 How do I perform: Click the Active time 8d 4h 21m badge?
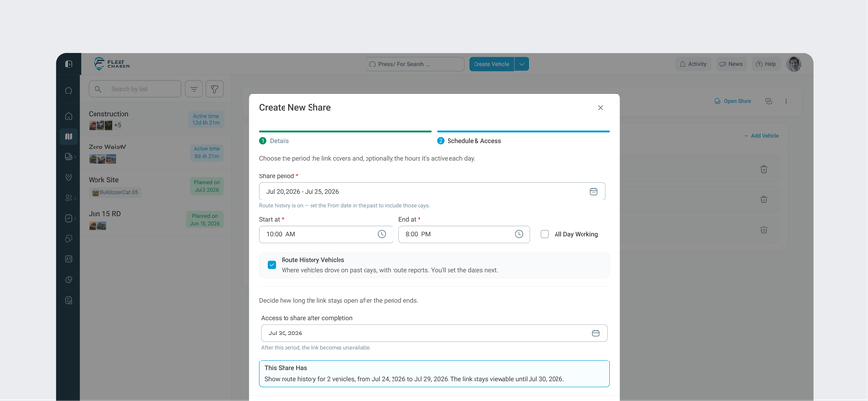pos(206,152)
